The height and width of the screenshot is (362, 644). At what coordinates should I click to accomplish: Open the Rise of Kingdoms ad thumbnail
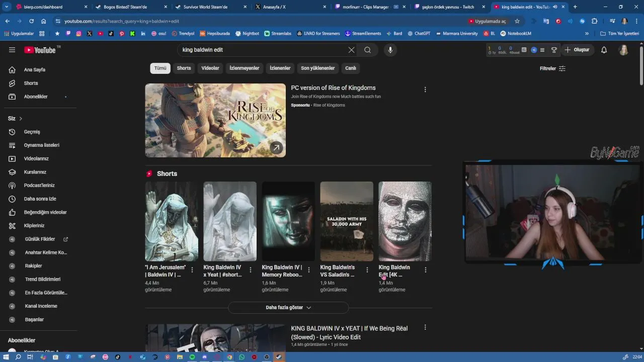coord(215,120)
